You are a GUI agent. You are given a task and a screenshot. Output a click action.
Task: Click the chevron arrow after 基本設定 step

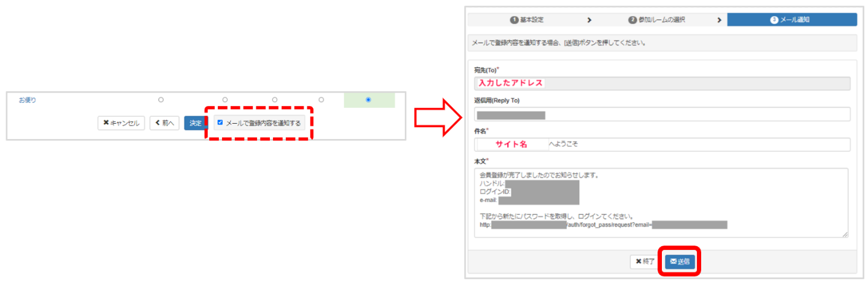[590, 20]
